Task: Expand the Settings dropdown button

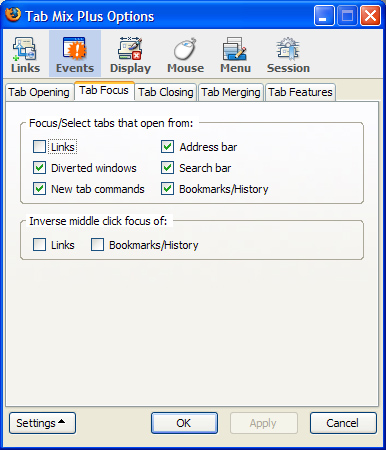Action: click(x=42, y=423)
